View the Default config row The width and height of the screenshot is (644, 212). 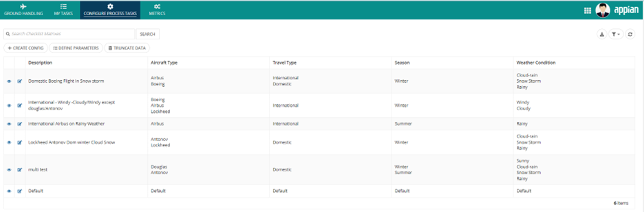point(9,191)
